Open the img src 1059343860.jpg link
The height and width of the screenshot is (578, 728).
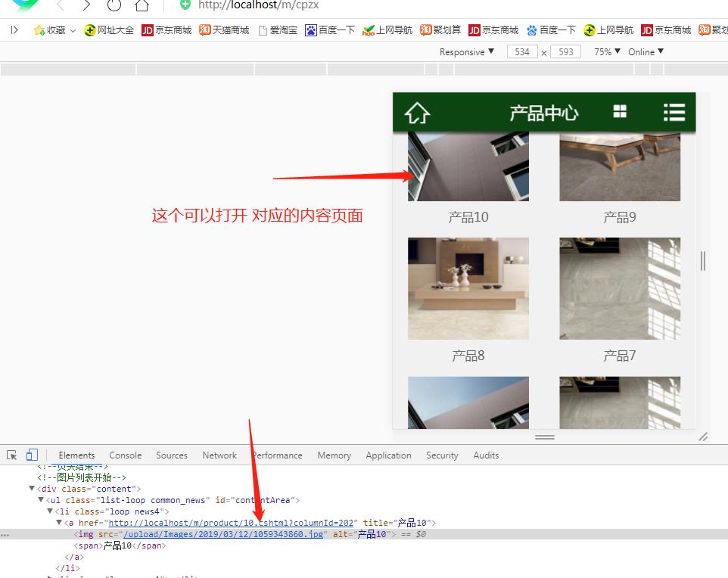[x=223, y=534]
